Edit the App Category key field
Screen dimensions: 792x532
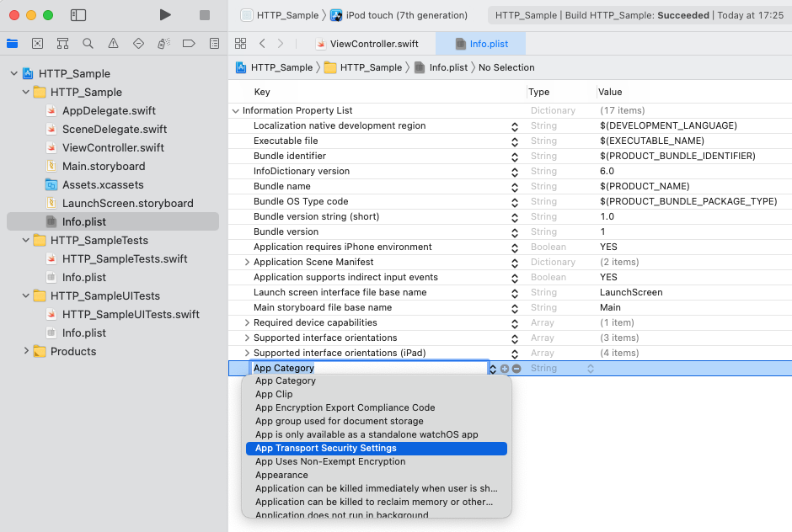click(369, 368)
